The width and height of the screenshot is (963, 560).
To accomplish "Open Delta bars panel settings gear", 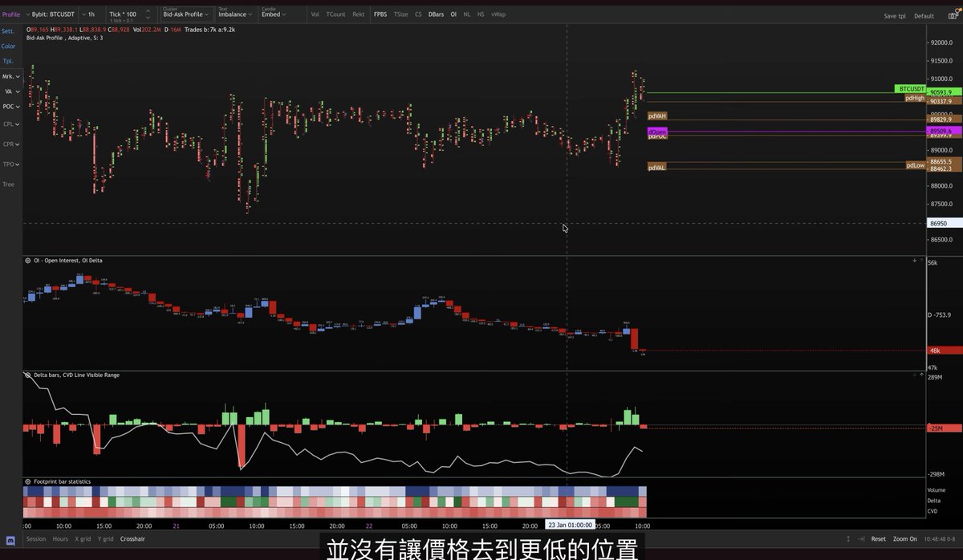I will click(28, 375).
